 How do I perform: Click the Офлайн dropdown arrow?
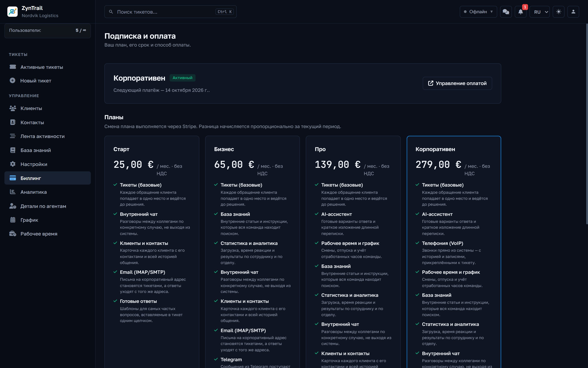pos(492,12)
